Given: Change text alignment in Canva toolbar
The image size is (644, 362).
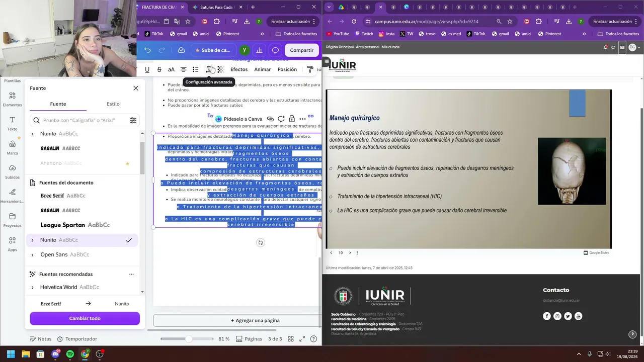Looking at the screenshot, I should (x=183, y=69).
